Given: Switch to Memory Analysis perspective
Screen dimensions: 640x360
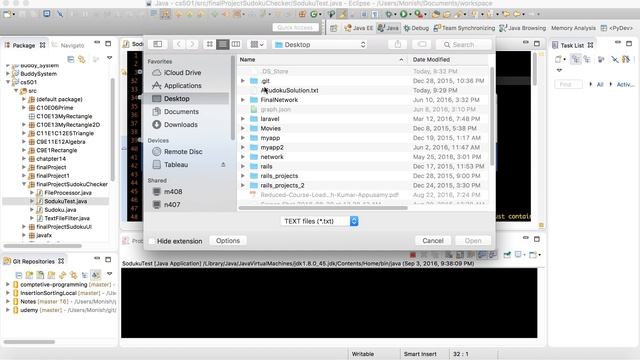Looking at the screenshot, I should [x=573, y=28].
